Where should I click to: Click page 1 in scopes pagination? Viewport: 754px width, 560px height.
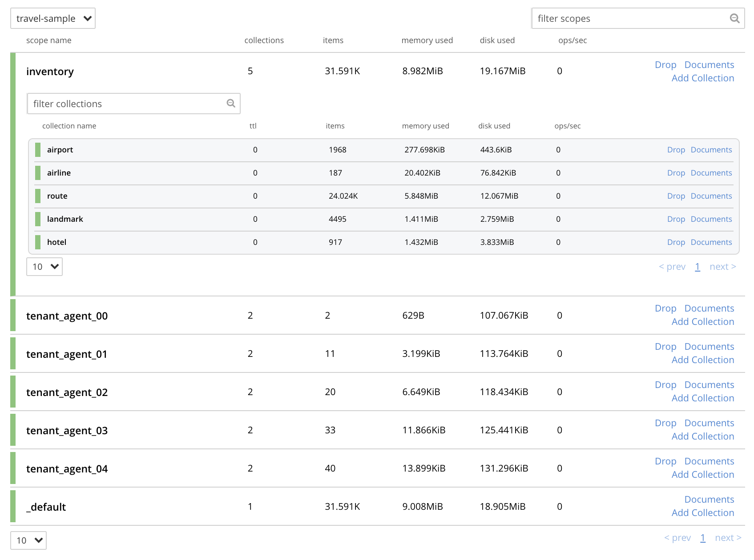703,538
